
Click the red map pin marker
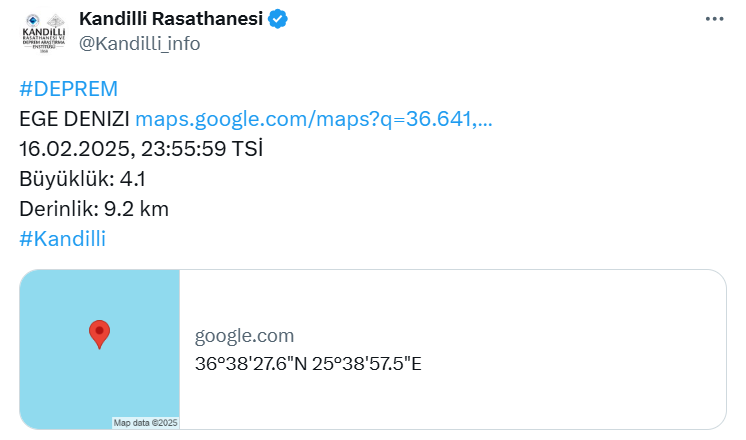pos(99,334)
